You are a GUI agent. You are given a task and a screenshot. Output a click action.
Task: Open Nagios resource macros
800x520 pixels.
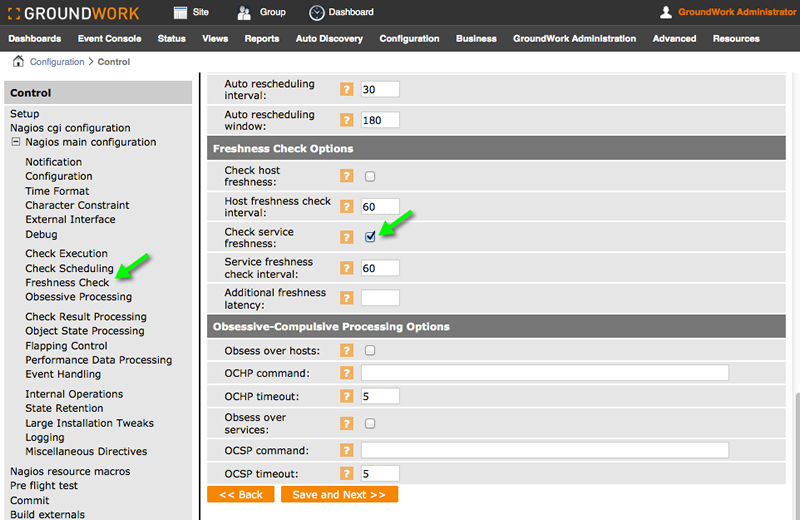click(x=70, y=472)
